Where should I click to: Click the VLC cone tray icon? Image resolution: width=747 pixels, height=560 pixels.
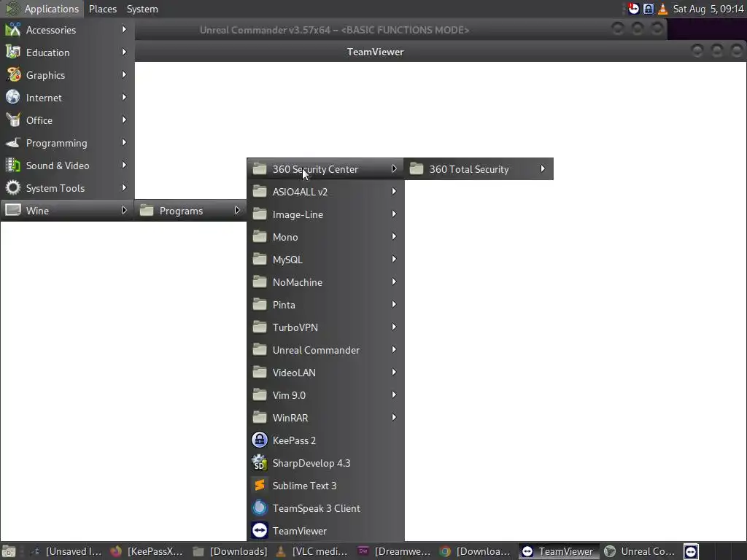click(662, 9)
